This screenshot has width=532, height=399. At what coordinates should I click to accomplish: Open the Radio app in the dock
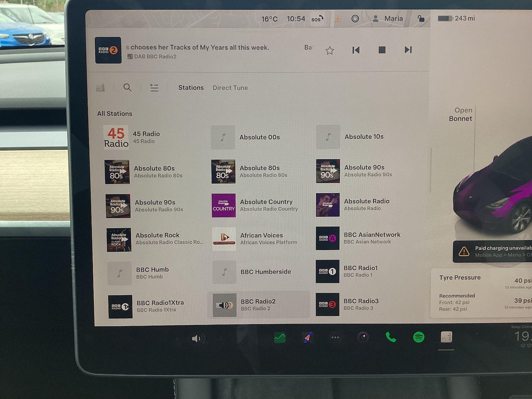click(447, 337)
